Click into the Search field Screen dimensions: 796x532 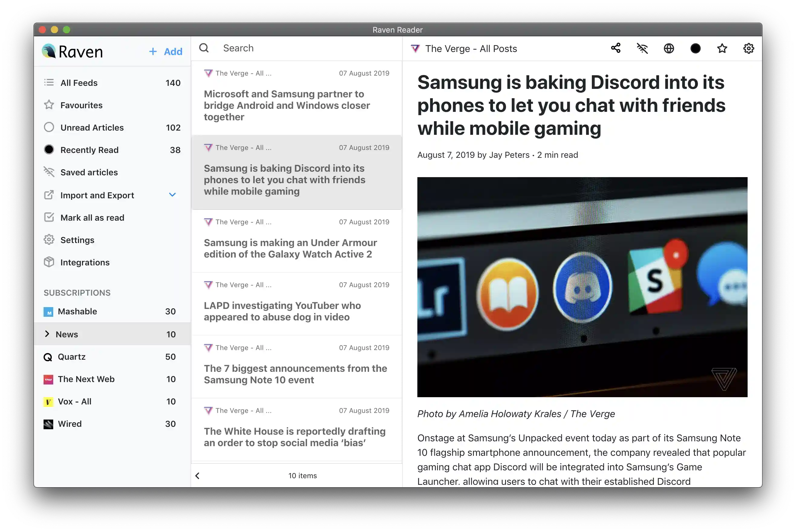pos(305,48)
